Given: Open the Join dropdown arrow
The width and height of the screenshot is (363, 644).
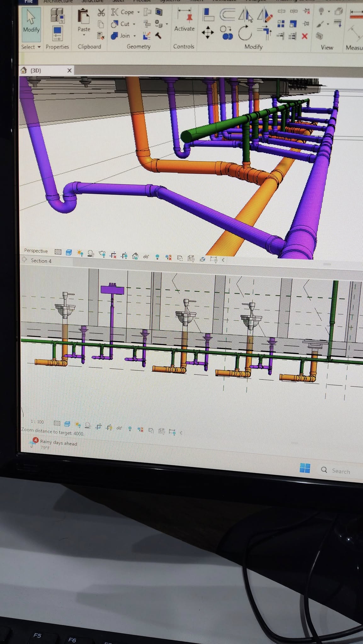Looking at the screenshot, I should click(134, 36).
